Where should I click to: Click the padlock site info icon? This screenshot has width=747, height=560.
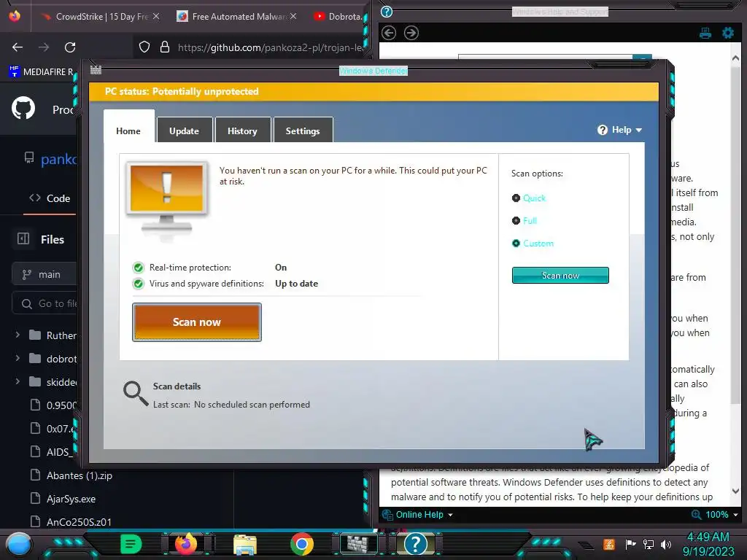[x=165, y=47]
